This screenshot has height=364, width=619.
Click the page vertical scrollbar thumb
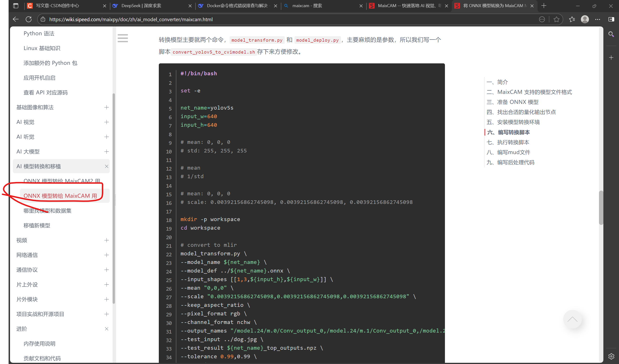[x=601, y=207]
